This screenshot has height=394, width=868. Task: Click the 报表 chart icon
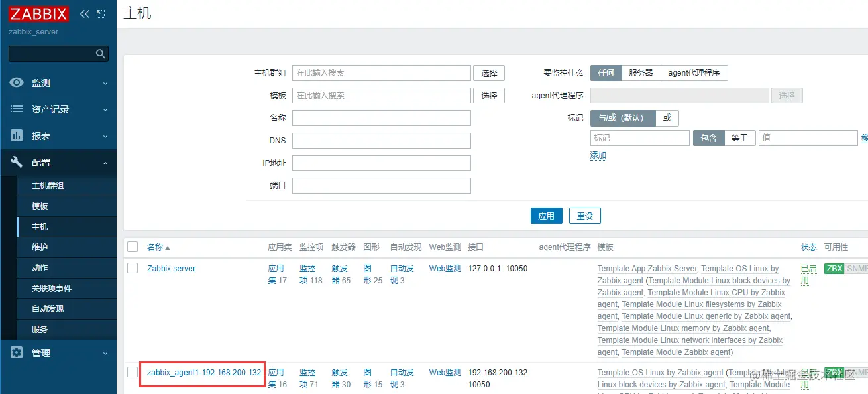click(17, 136)
